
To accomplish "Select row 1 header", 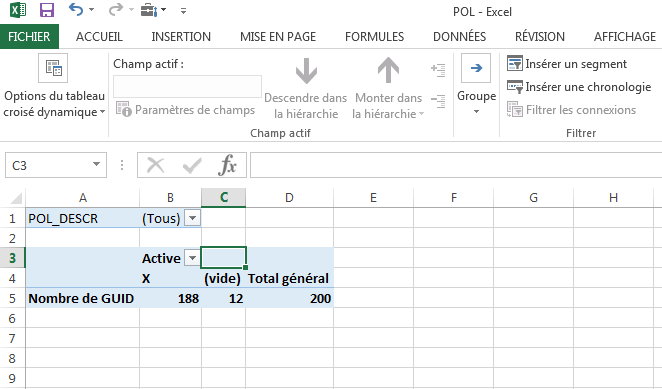I will (x=12, y=218).
